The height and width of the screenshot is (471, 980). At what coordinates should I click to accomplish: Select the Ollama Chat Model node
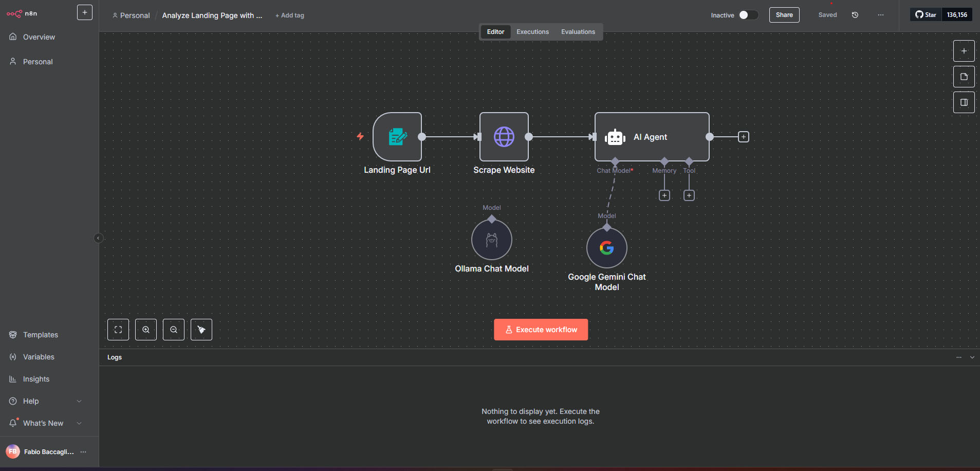[491, 240]
